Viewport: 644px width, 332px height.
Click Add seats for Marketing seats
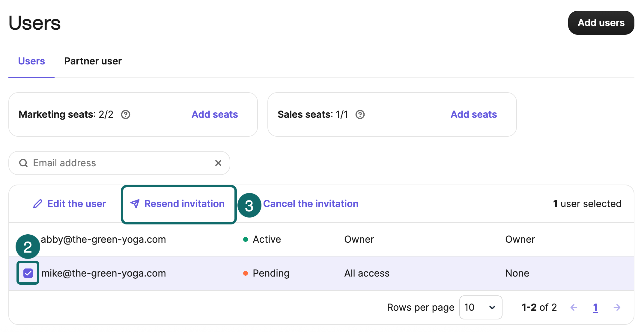(215, 114)
